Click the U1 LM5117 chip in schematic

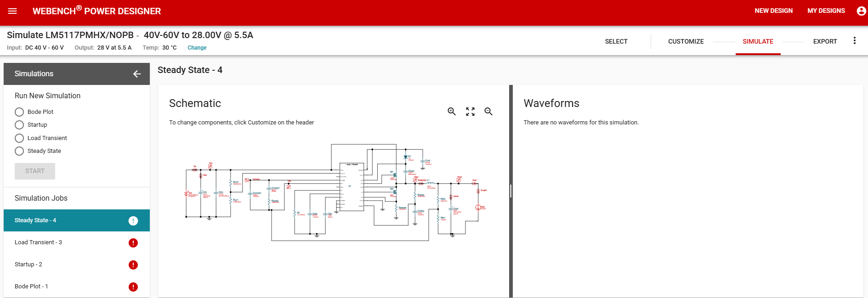(x=352, y=187)
